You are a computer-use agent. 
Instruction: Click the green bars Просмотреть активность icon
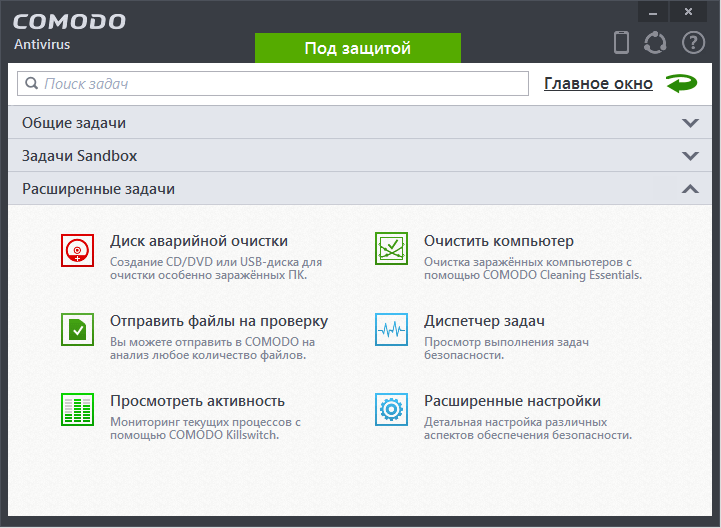point(77,409)
